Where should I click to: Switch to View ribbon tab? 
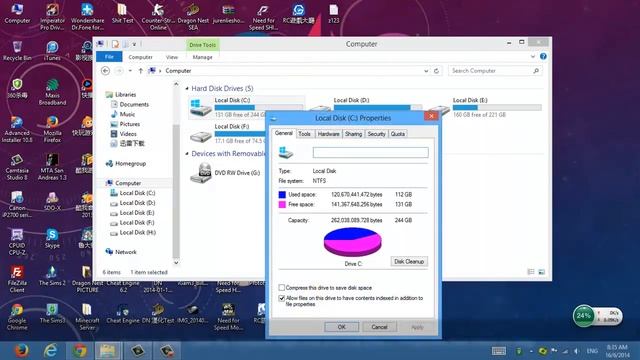coord(172,57)
